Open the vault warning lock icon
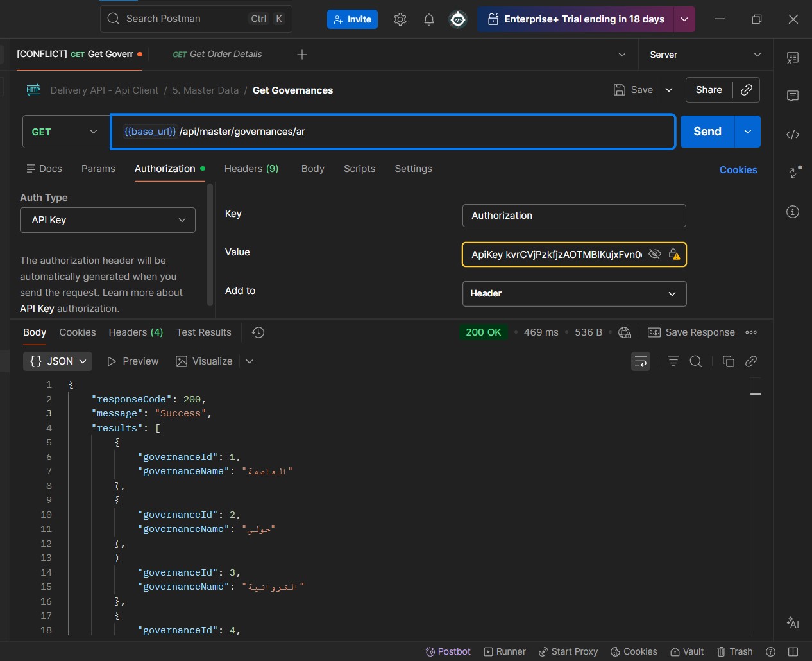 [x=674, y=254]
